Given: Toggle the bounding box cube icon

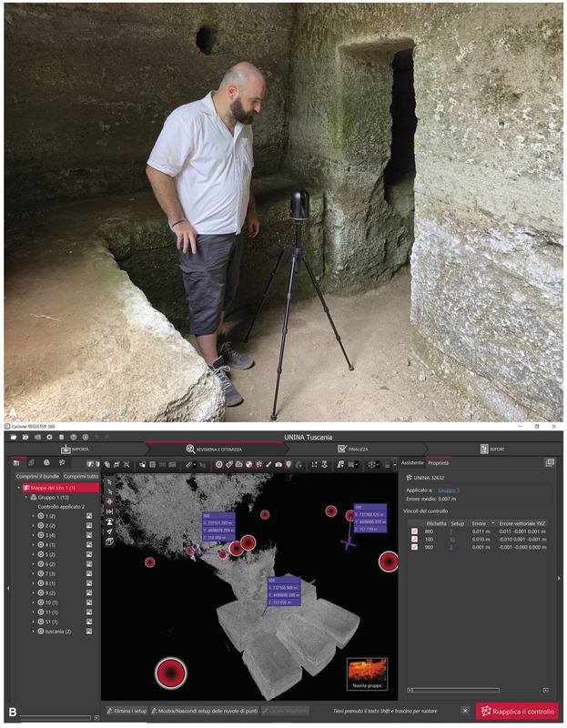Looking at the screenshot, I should click(x=109, y=542).
